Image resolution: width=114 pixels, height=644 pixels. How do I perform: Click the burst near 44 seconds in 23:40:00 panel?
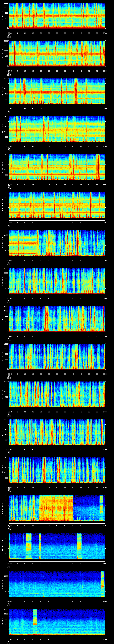pyautogui.click(x=79, y=546)
